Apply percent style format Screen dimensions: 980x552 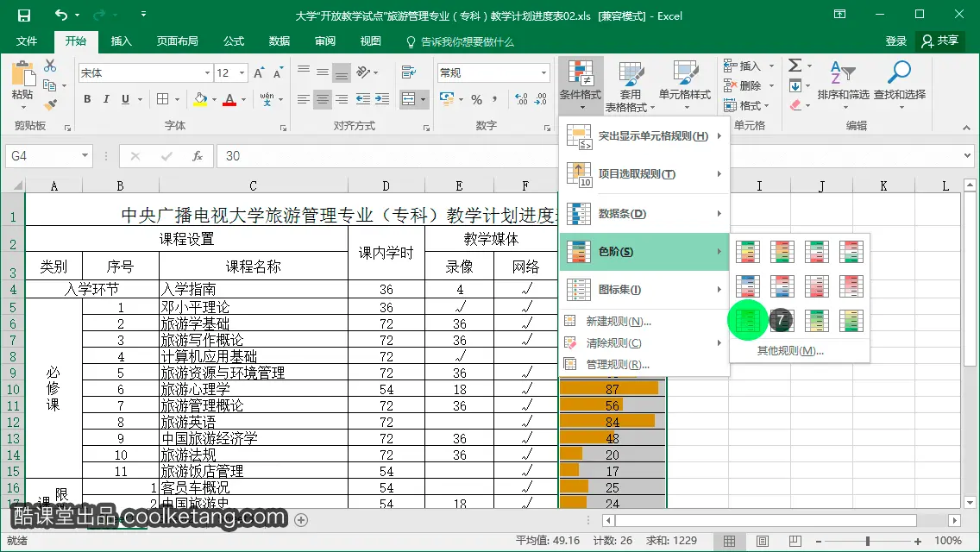pos(477,99)
